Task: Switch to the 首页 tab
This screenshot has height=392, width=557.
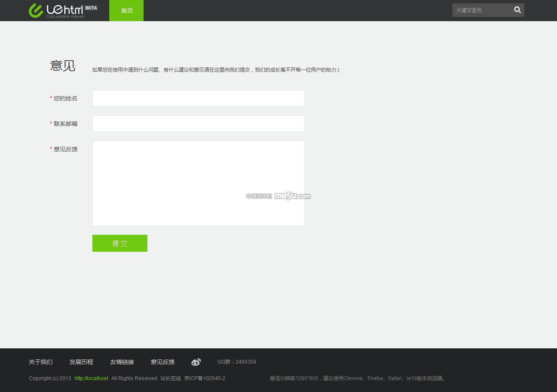Action: click(x=127, y=11)
